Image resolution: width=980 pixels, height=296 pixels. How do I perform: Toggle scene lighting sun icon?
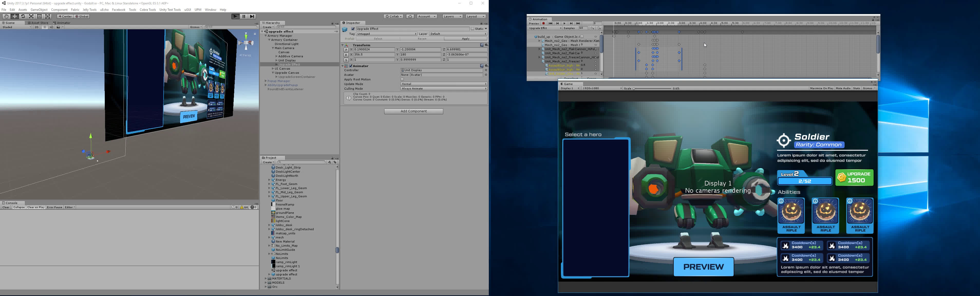tap(45, 27)
